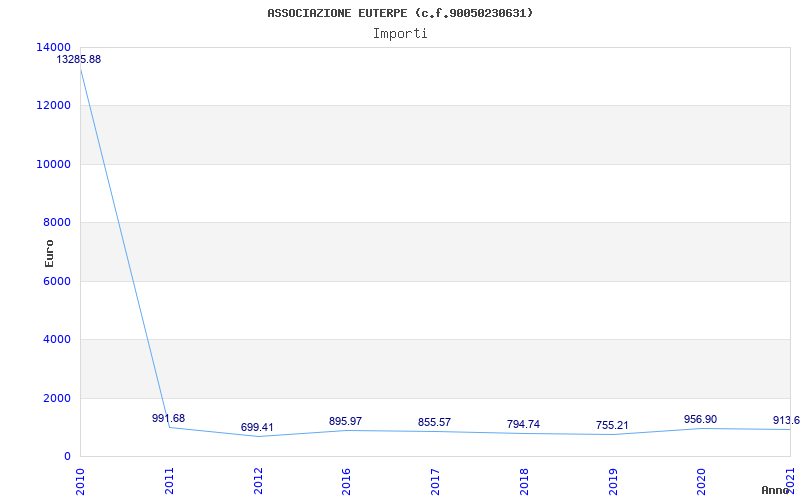This screenshot has height=500, width=800.
Task: Click the Euro y-axis title
Action: (49, 253)
